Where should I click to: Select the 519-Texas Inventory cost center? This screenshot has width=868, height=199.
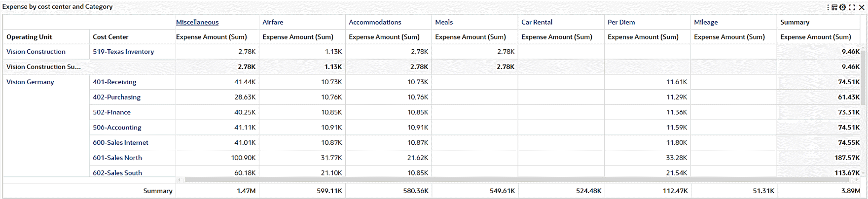pyautogui.click(x=123, y=52)
